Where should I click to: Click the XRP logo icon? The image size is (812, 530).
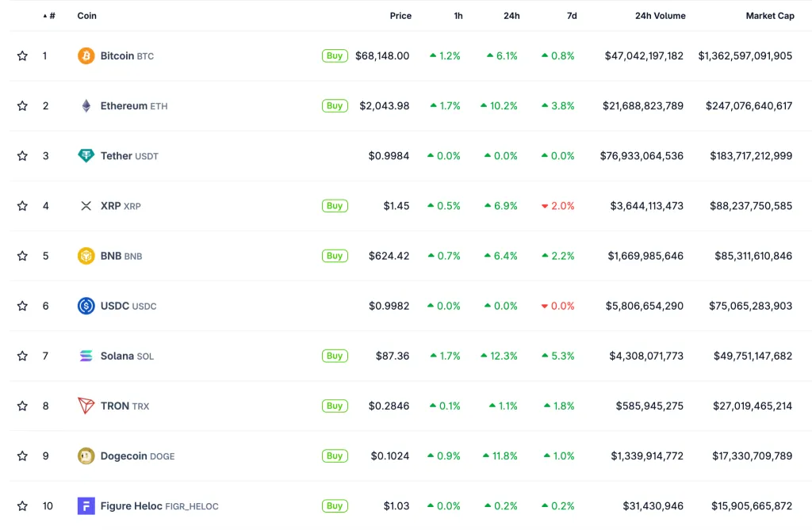(86, 206)
